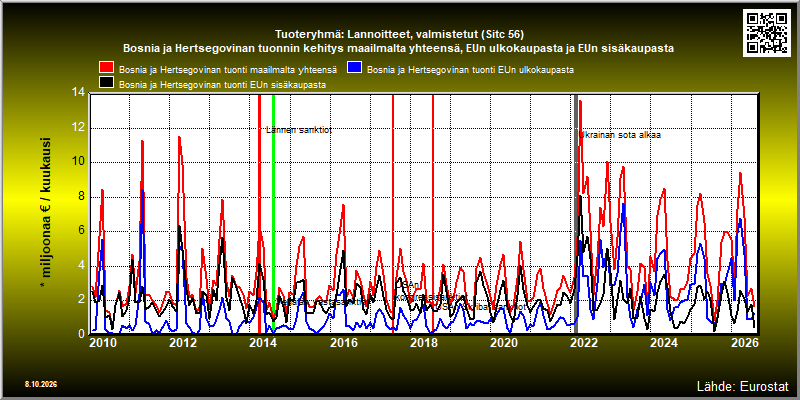
Task: Click the blue legend swatch for EU external trade
Action: [354, 68]
